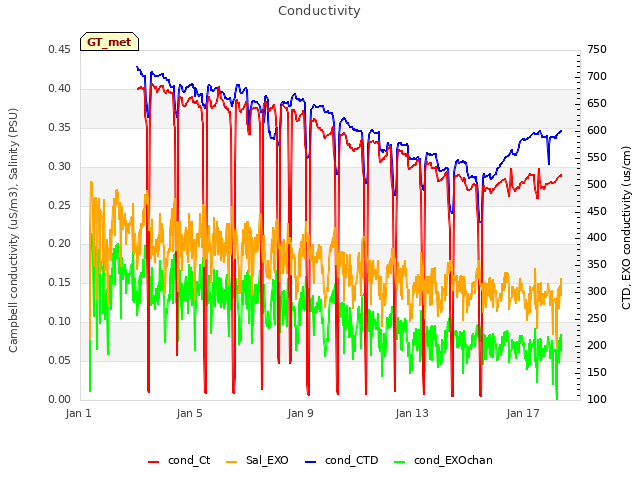Click the 0.45 left axis value
Viewport: 640px width, 480px height.
[59, 49]
